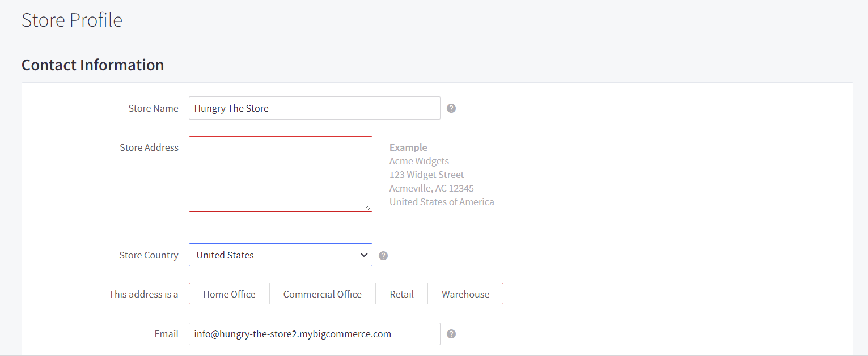
Task: Click the Email field label
Action: tap(166, 334)
